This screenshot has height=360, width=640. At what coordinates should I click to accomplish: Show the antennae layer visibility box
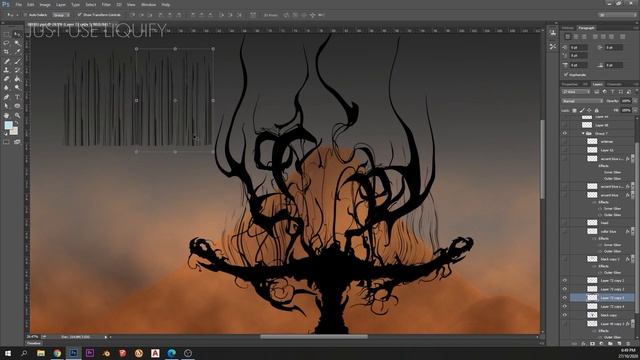point(565,142)
